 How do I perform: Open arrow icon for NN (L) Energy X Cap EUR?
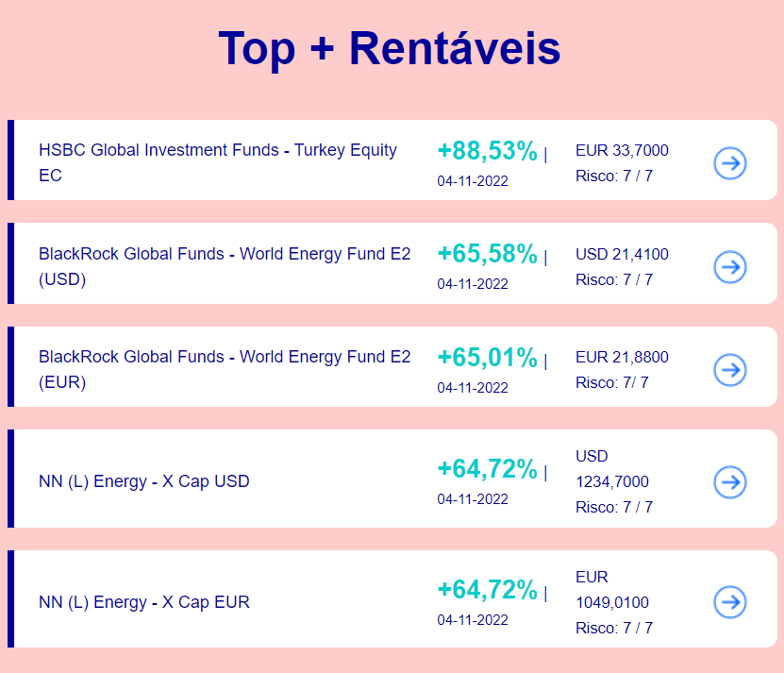[x=730, y=602]
